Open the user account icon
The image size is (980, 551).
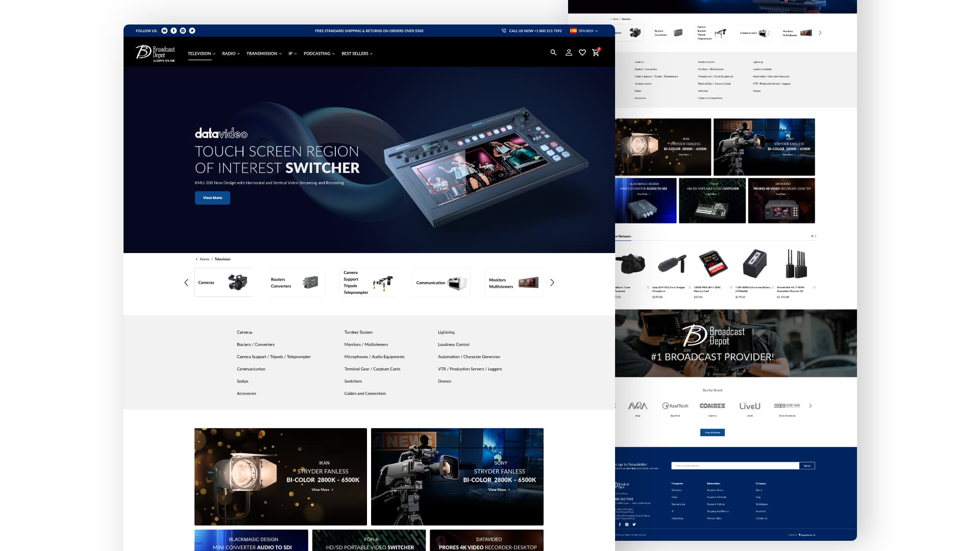pyautogui.click(x=569, y=53)
